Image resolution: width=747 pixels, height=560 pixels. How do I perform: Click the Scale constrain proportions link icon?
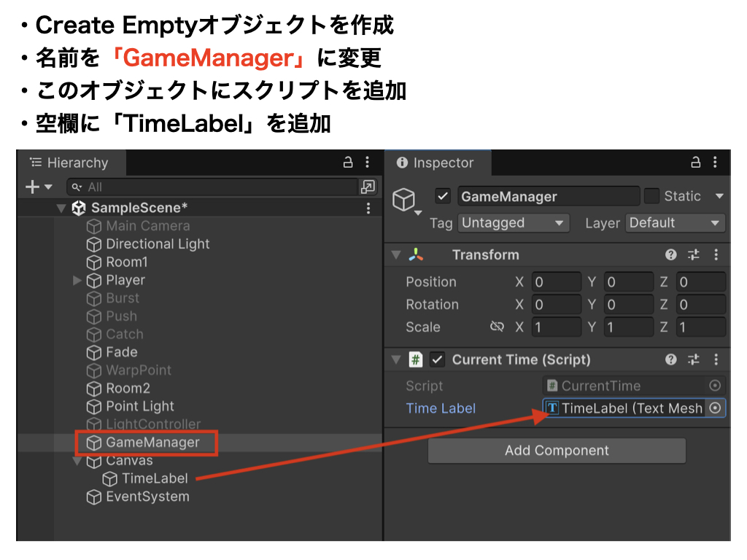click(x=497, y=327)
